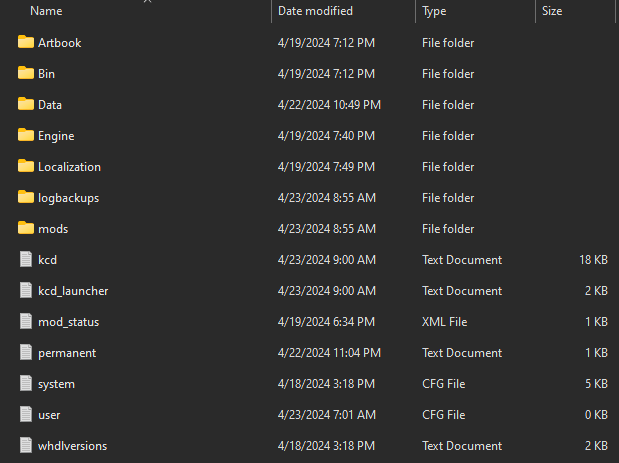Select the whdlversions file name
Viewport: 619px width, 463px height.
(x=72, y=446)
